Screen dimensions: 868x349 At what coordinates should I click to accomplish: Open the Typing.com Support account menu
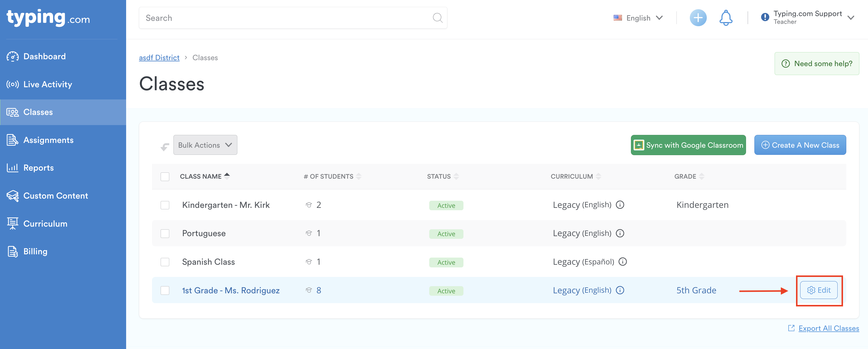click(807, 18)
